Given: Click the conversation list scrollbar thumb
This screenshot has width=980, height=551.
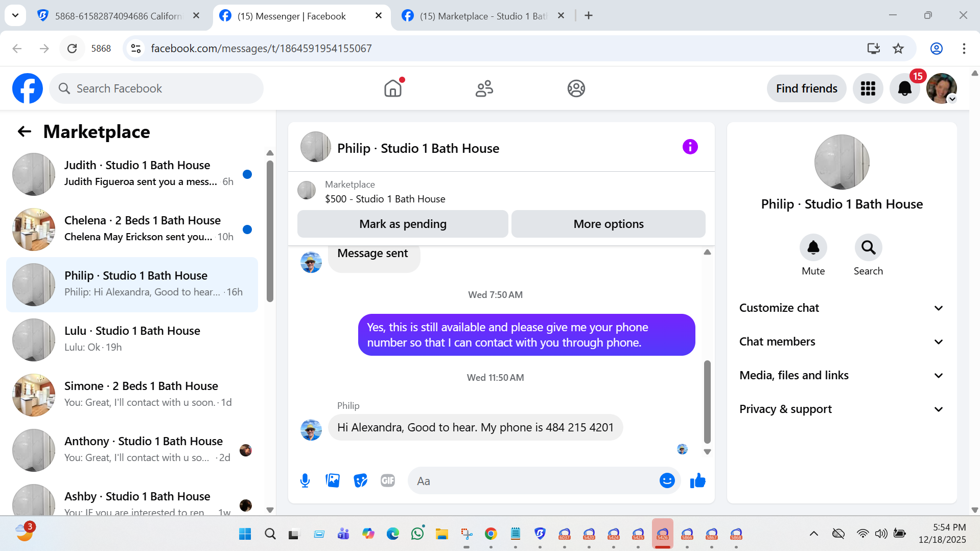Looking at the screenshot, I should [x=270, y=231].
